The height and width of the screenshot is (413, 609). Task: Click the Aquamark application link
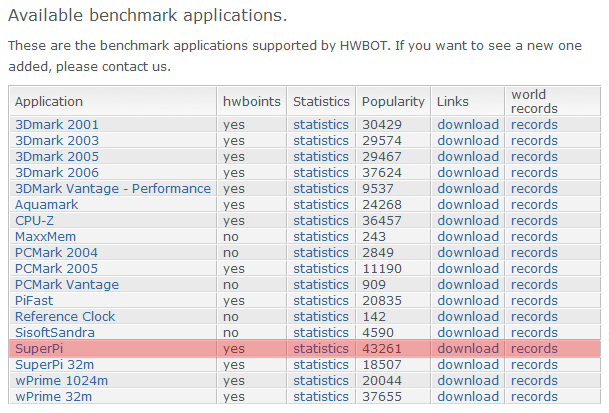pos(46,204)
